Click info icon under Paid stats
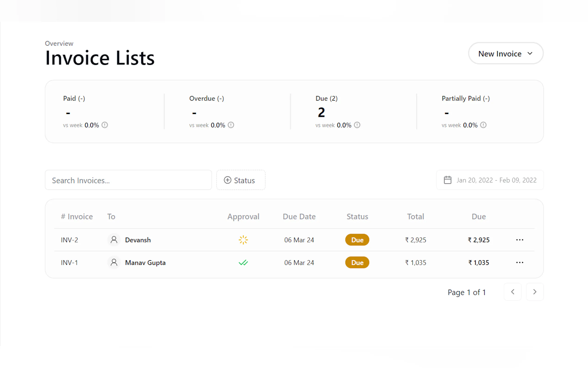 coord(105,125)
